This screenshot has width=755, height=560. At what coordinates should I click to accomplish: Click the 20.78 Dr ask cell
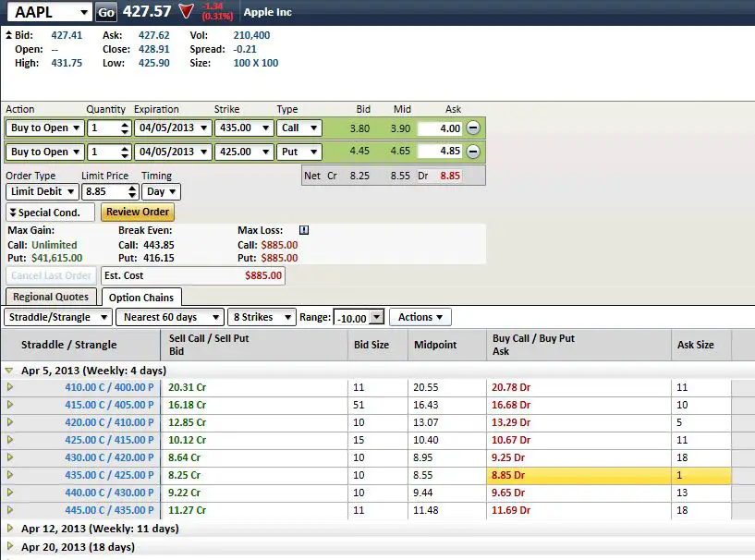tap(578, 387)
